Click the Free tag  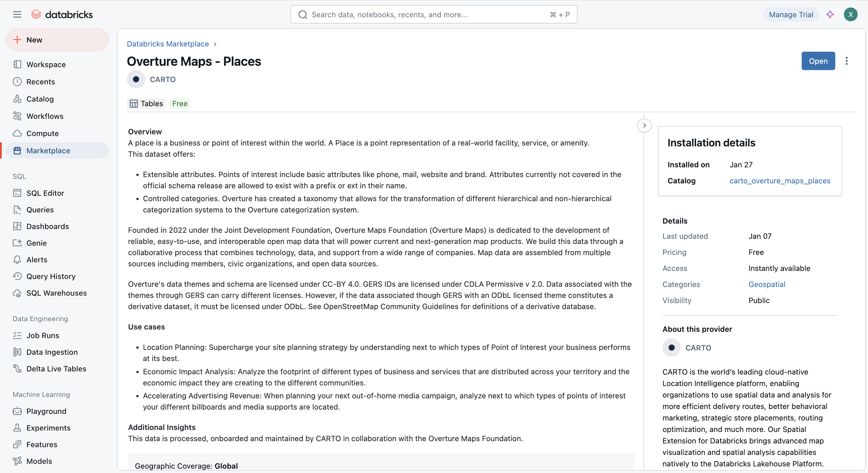click(180, 103)
